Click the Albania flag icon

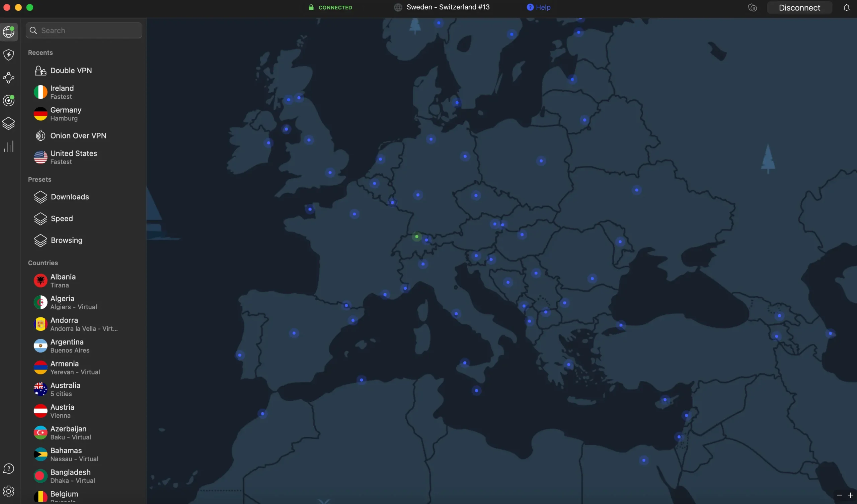(x=41, y=281)
